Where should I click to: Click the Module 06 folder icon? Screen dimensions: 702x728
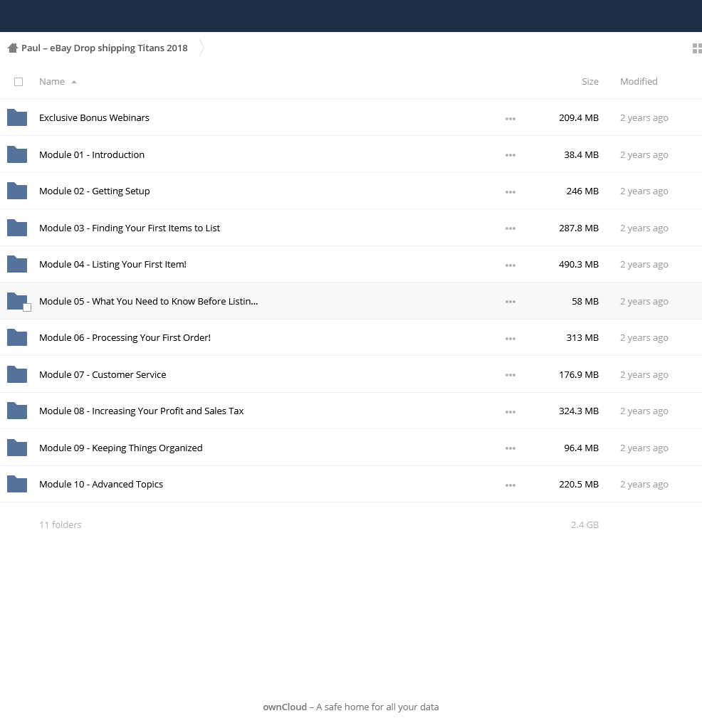point(17,337)
